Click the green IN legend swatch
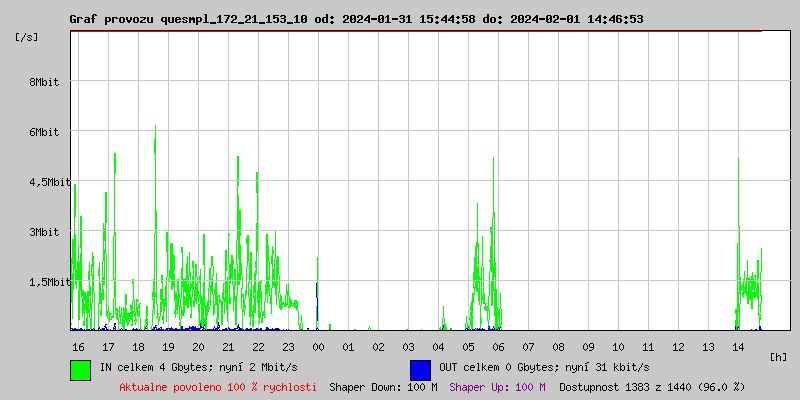The height and width of the screenshot is (400, 800). [80, 369]
